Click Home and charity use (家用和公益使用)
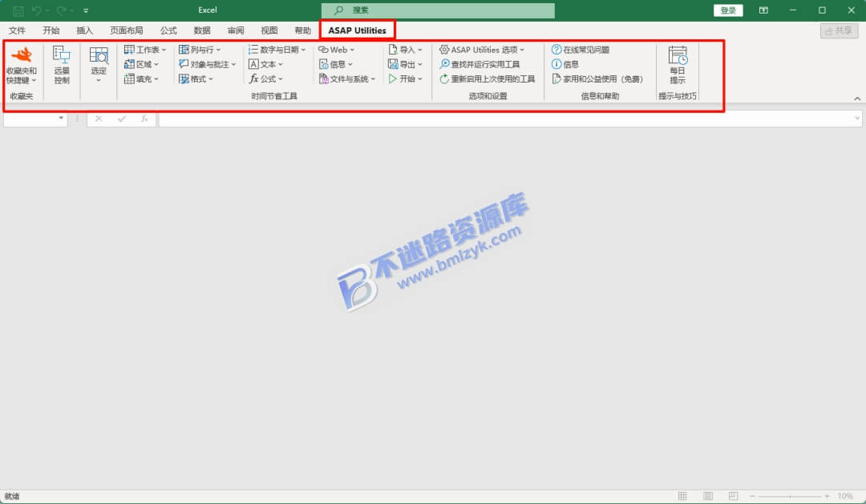The image size is (866, 504). pos(597,79)
